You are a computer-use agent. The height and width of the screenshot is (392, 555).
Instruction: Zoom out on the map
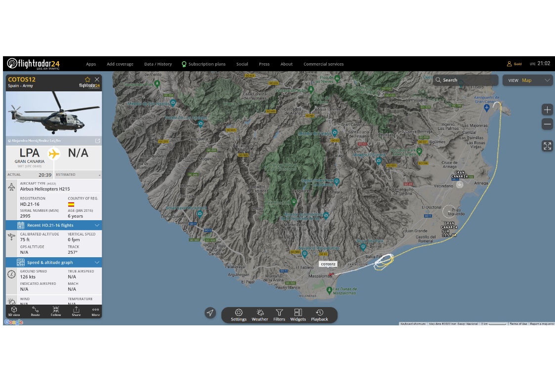547,124
